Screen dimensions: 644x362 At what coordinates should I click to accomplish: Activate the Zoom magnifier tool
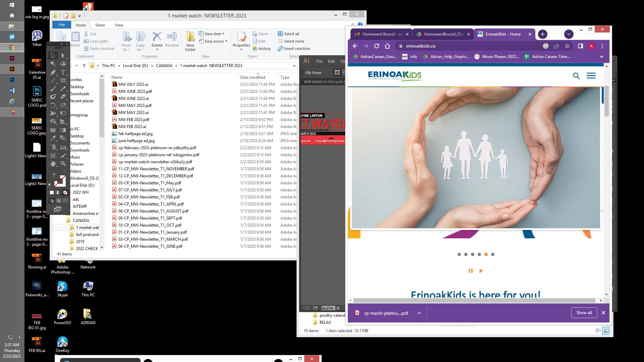[63, 164]
